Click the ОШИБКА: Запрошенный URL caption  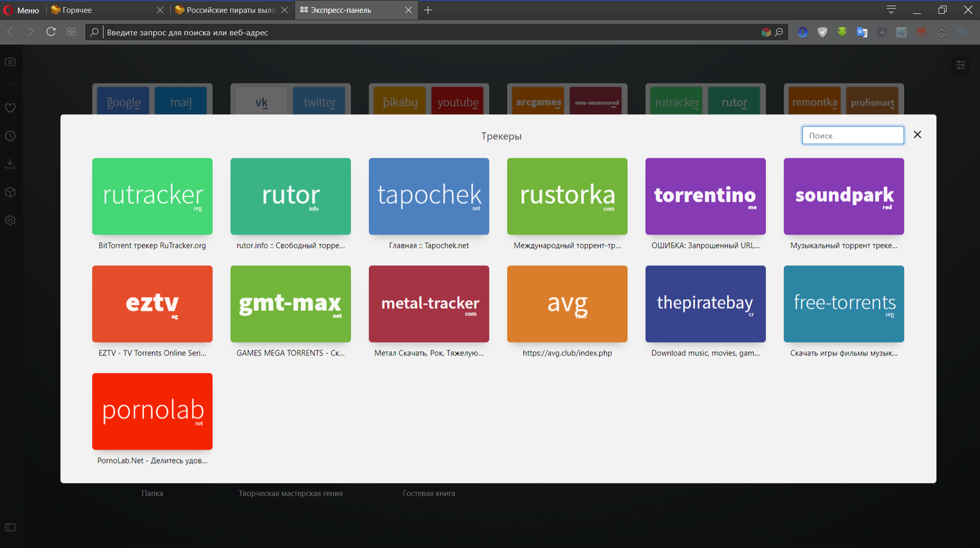706,245
